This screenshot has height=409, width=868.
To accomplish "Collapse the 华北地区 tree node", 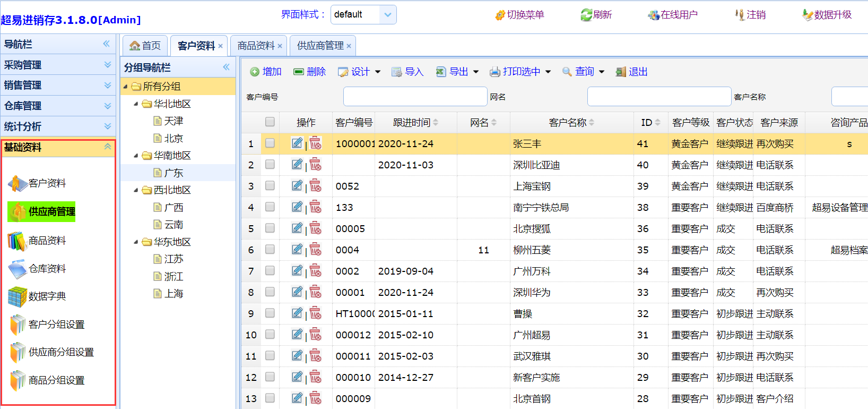I will pyautogui.click(x=136, y=104).
